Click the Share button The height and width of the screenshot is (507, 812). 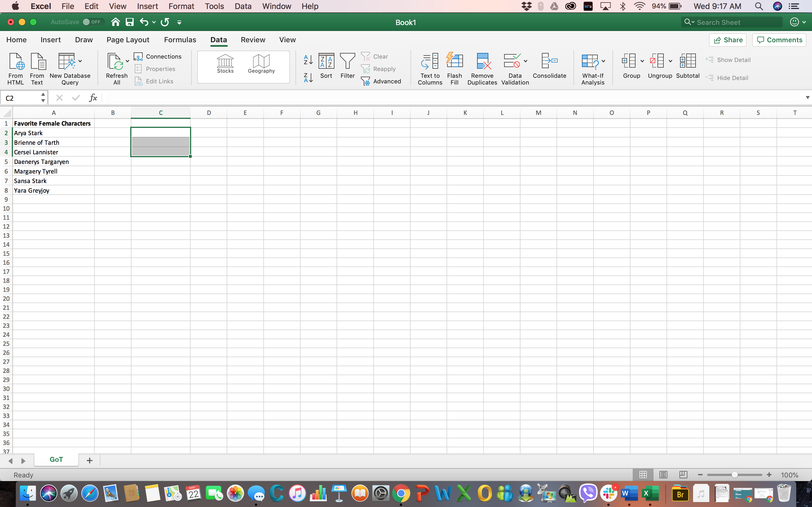tap(729, 39)
